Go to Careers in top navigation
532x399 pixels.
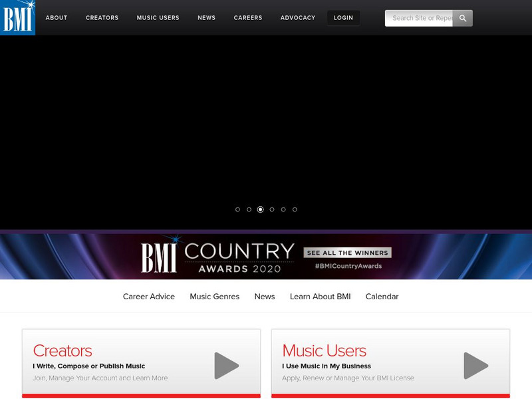[247, 18]
